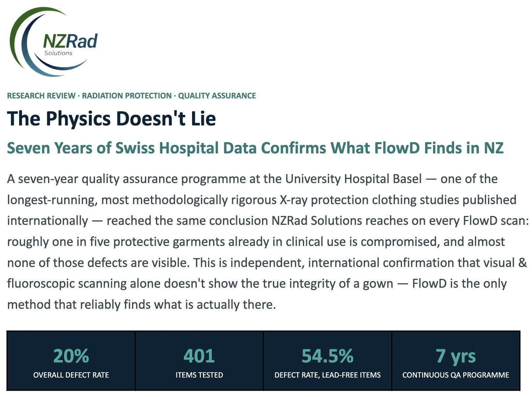Click the word Solutions under NZRad
Screen dimensions: 532x397
click(x=58, y=53)
